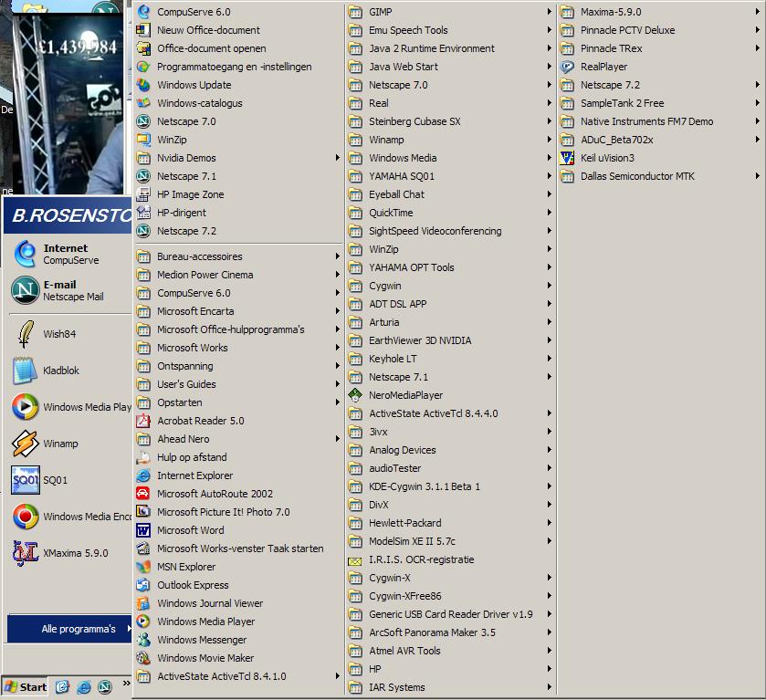Click the Keil uVision3 icon
This screenshot has height=700, width=766.
click(x=567, y=158)
